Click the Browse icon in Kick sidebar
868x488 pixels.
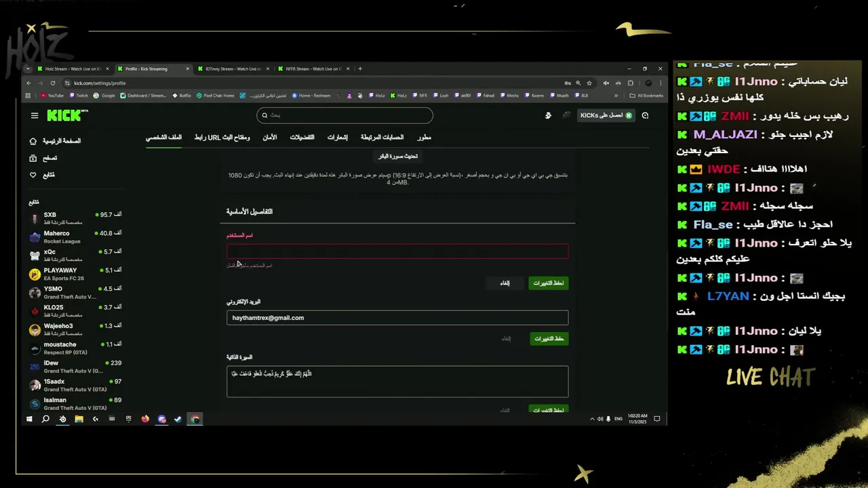33,158
